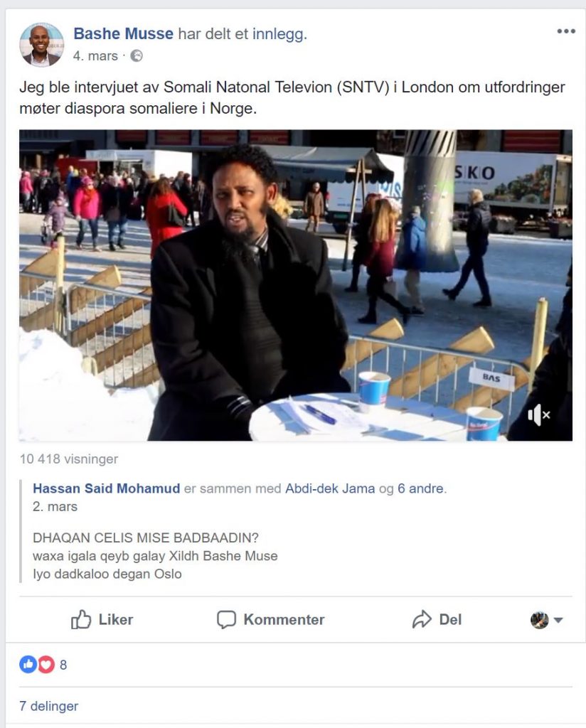Open the Bashe Musse profile link
Screen dimensions: 586x728
tap(124, 34)
